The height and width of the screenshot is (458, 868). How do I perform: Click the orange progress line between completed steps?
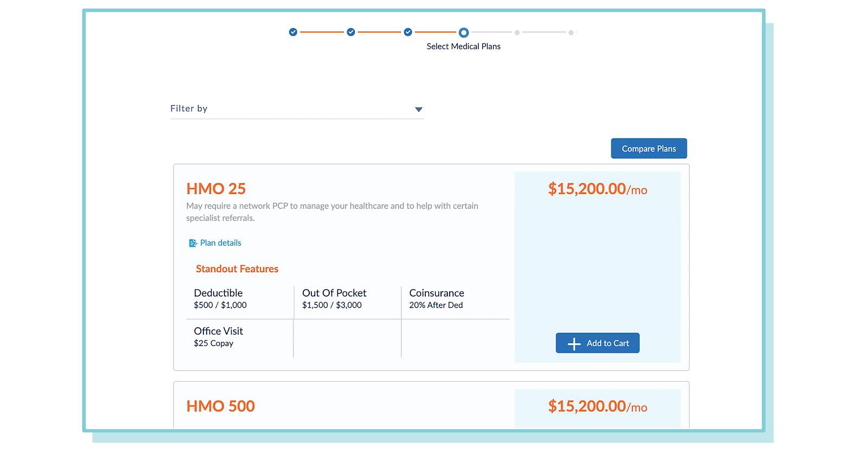(x=322, y=32)
